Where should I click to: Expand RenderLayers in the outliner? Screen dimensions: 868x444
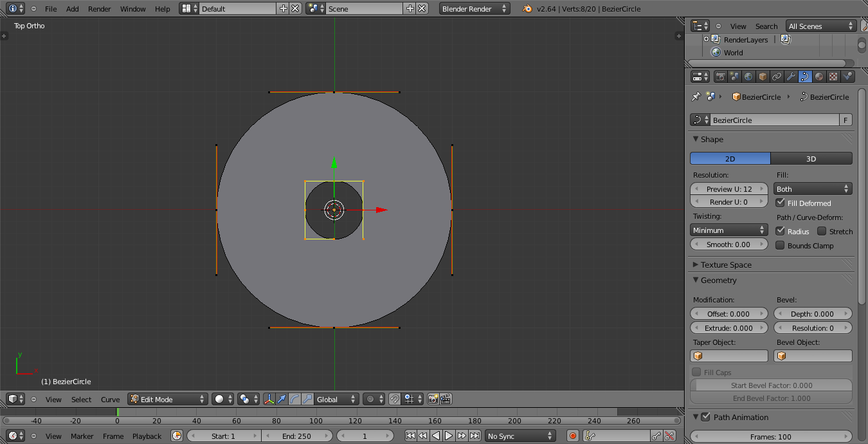[706, 39]
